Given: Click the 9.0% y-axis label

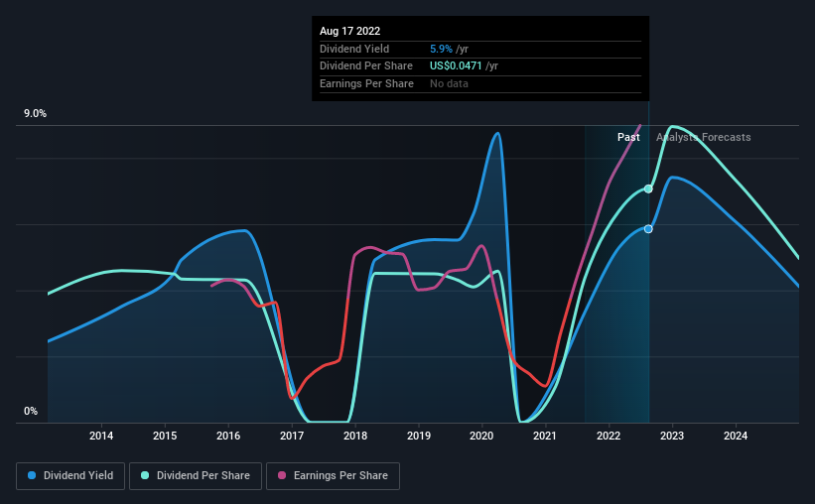Looking at the screenshot, I should (x=35, y=114).
